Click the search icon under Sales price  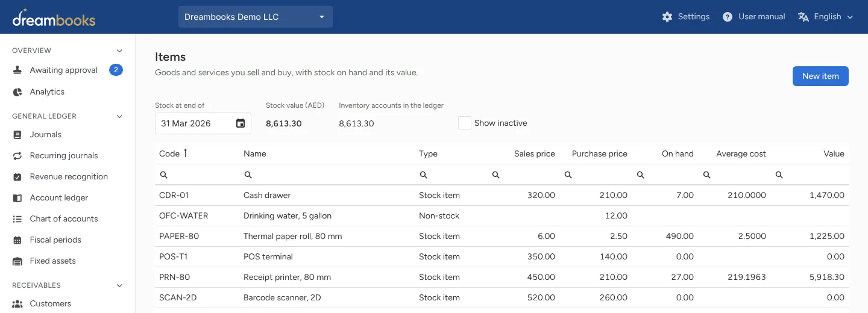click(495, 175)
